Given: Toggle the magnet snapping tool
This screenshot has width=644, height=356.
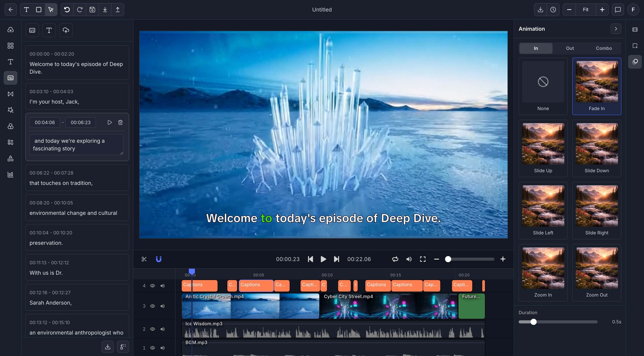Looking at the screenshot, I should click(159, 259).
